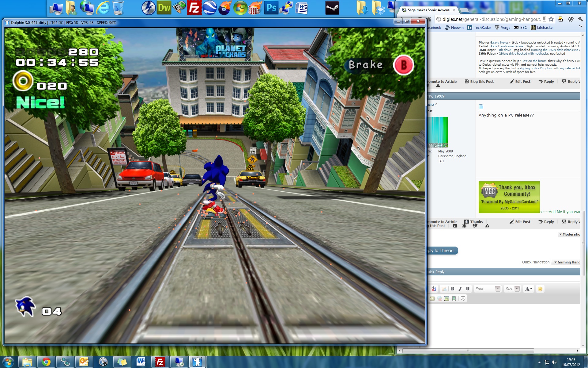Image resolution: width=588 pixels, height=368 pixels.
Task: Click the Chrome vertical scrollbar thumb
Action: pos(583,243)
